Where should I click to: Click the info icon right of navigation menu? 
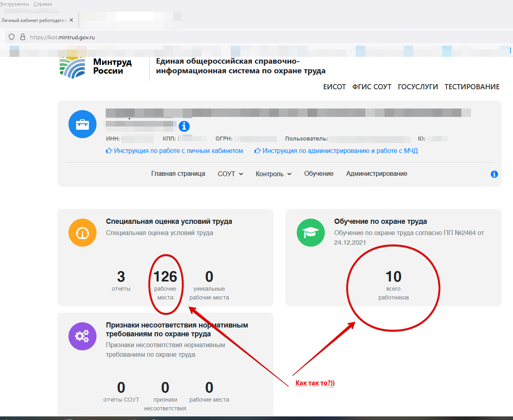coord(494,174)
